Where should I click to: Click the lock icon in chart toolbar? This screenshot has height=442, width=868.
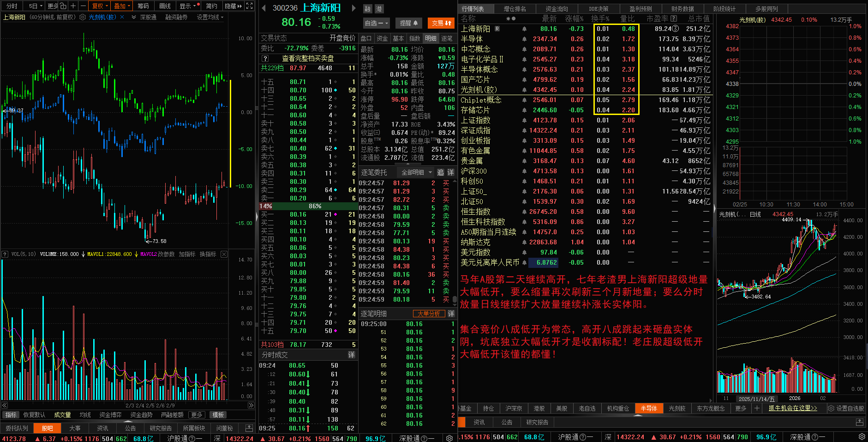pyautogui.click(x=63, y=6)
